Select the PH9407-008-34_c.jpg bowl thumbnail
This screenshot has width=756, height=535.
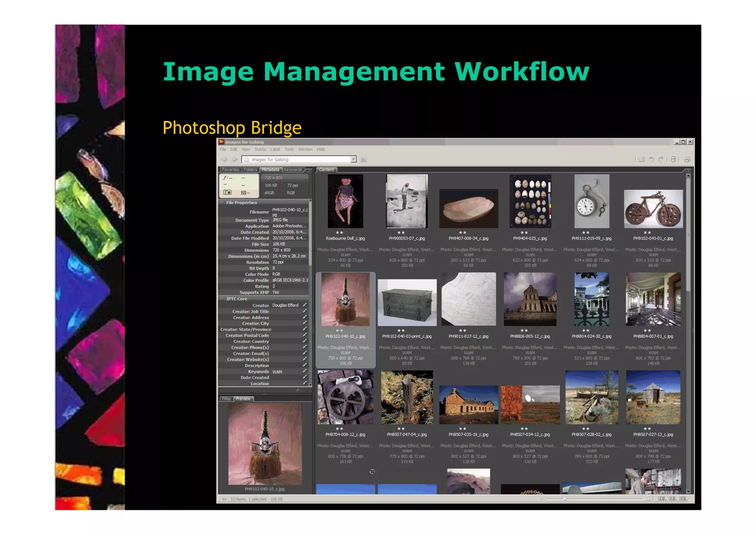point(468,208)
